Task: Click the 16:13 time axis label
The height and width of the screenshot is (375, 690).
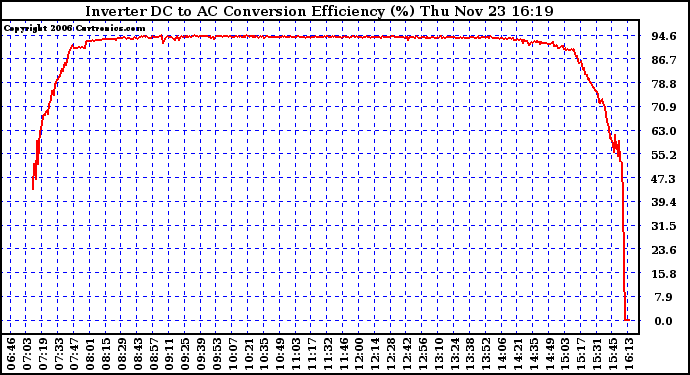Action: click(629, 354)
